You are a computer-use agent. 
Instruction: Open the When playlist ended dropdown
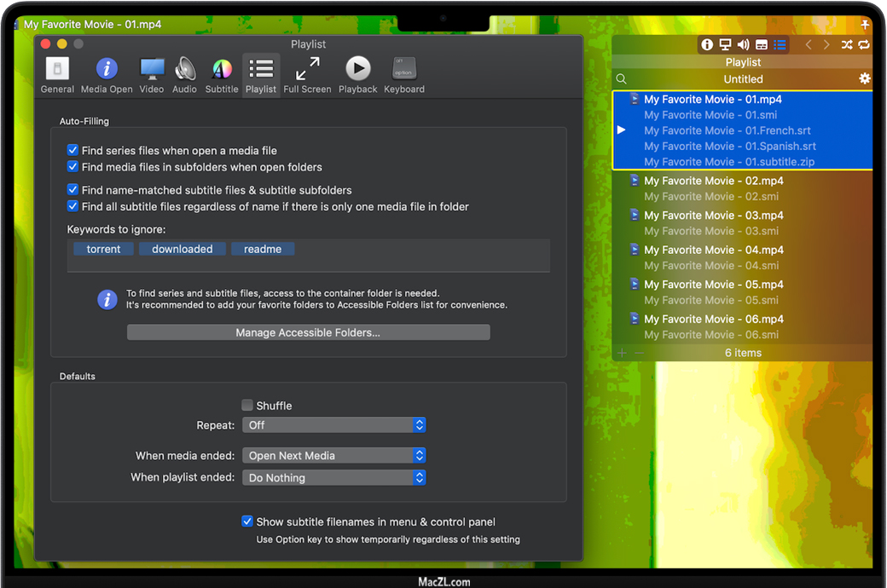(333, 478)
